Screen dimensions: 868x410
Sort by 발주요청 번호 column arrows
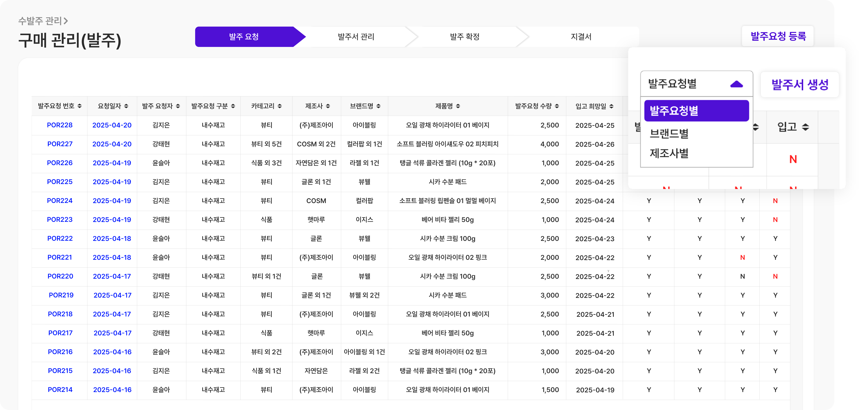click(80, 106)
